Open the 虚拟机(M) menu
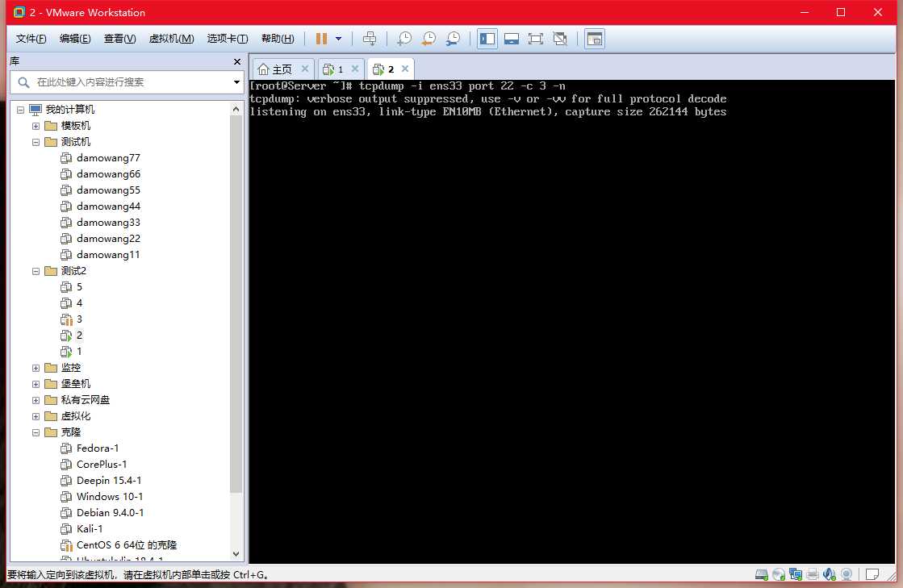This screenshot has height=588, width=903. tap(171, 39)
